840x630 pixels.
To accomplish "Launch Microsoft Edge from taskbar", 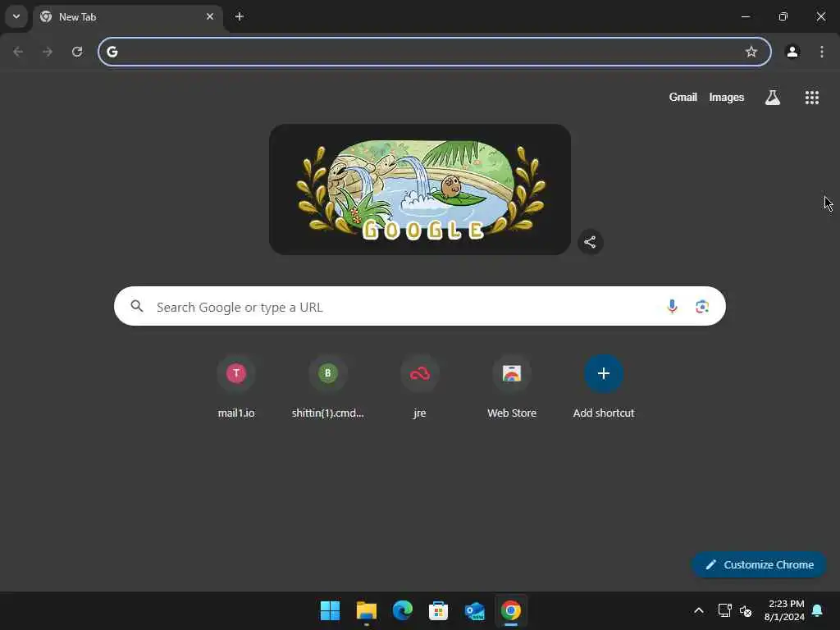I will 402,610.
